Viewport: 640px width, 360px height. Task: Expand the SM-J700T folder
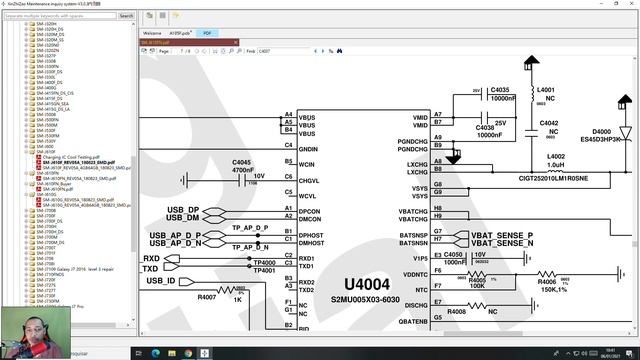(x=26, y=248)
